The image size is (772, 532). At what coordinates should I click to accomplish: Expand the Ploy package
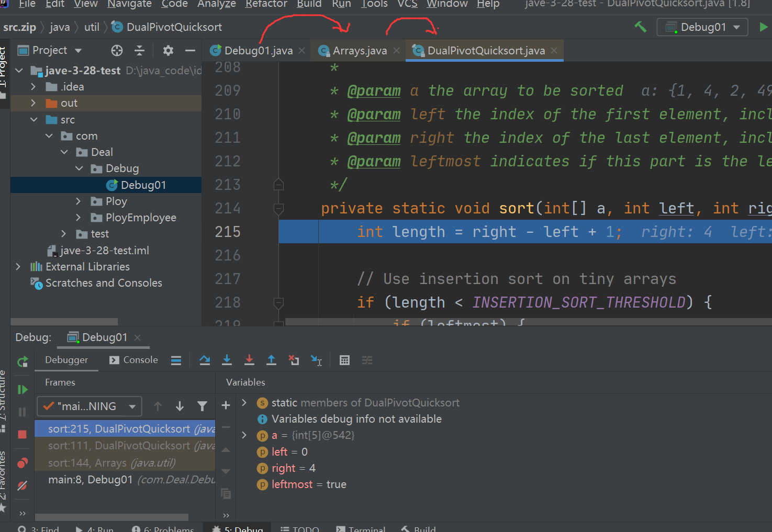(x=79, y=201)
